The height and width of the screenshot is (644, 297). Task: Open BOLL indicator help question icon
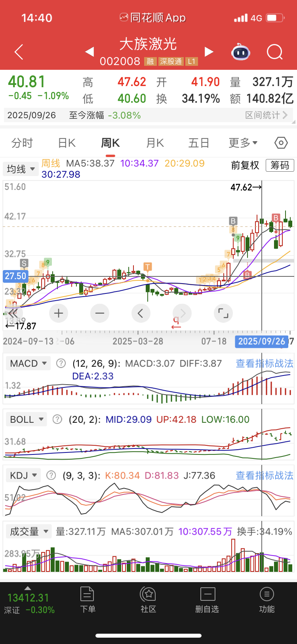[x=57, y=419]
